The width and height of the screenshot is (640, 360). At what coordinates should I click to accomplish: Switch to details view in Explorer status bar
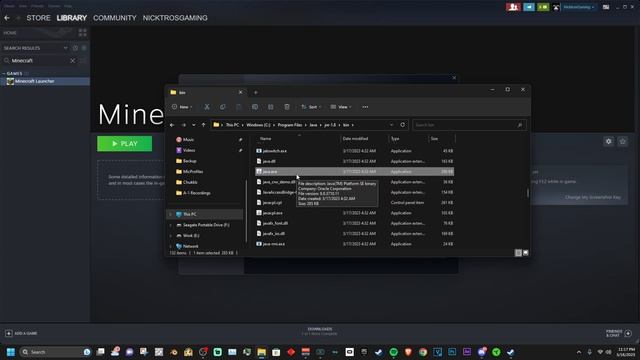pos(518,253)
